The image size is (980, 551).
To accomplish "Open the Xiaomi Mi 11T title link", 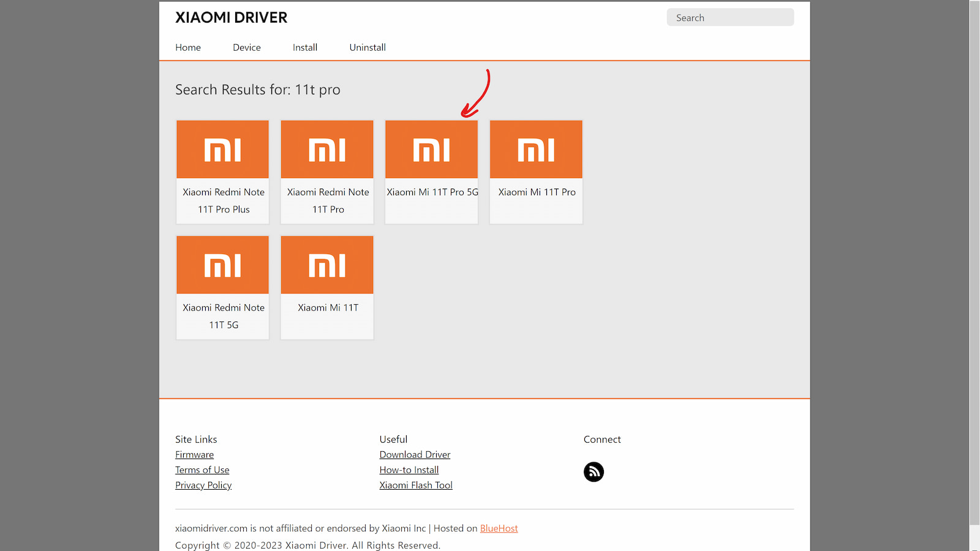I will click(x=328, y=308).
